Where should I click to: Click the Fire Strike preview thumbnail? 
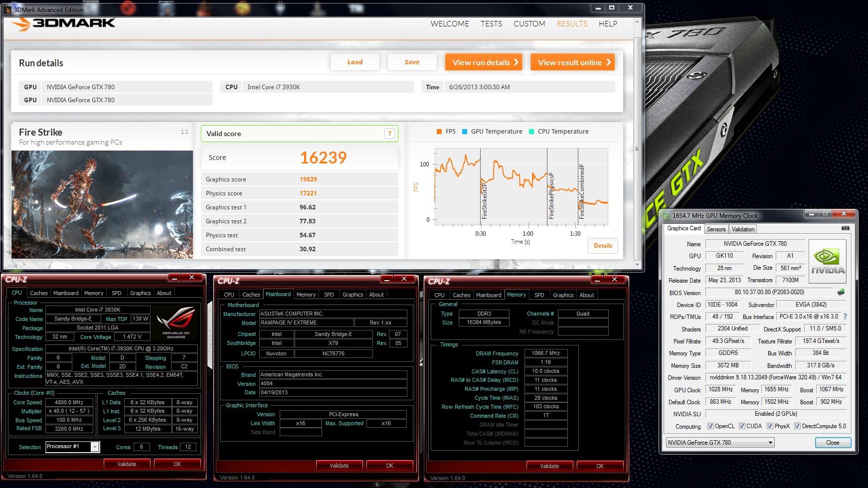[102, 204]
